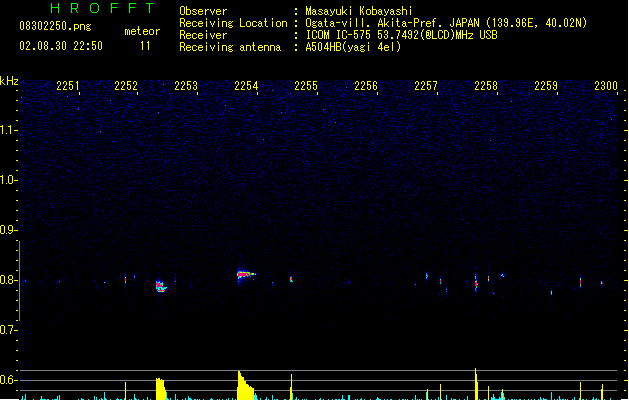Viewport: 629px width, 400px height.
Task: Click the 2258 time marker
Action: 486,86
